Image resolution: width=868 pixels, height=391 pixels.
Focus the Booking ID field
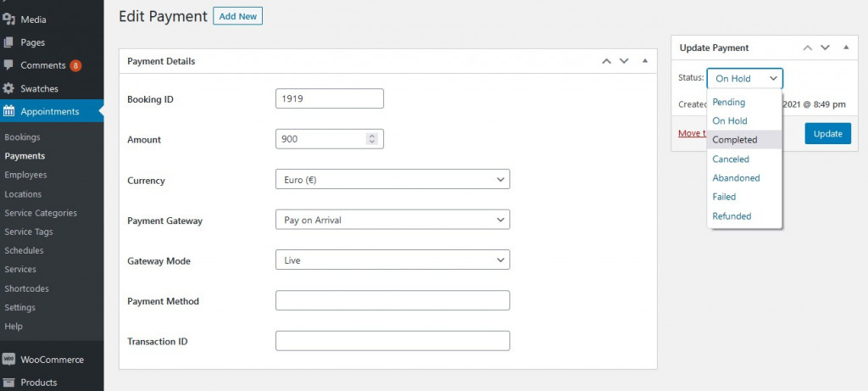(x=330, y=98)
